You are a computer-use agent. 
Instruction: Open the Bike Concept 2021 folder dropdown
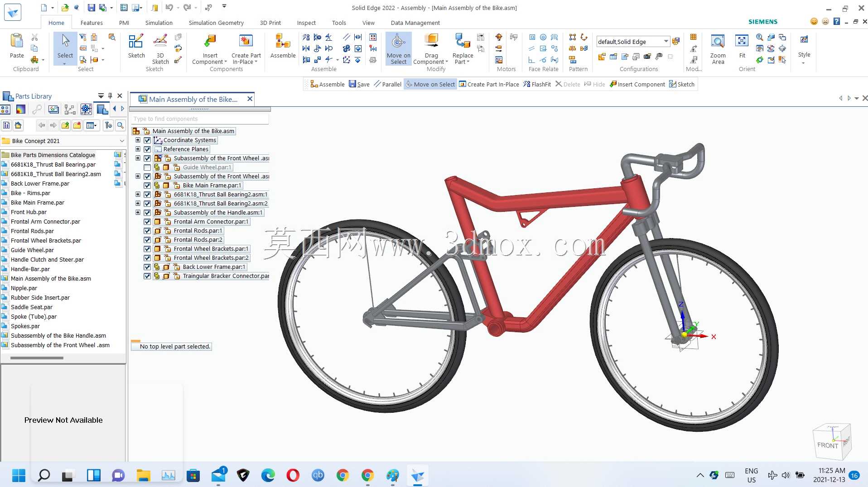coord(121,141)
